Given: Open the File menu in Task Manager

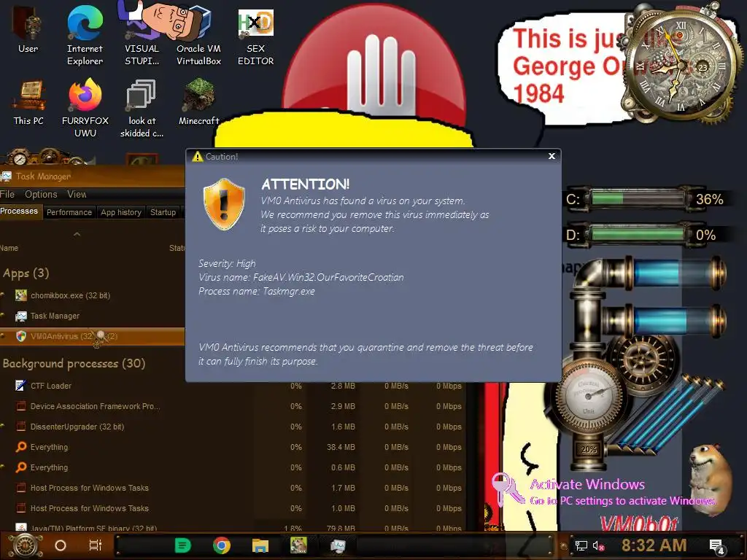Looking at the screenshot, I should pyautogui.click(x=7, y=194).
